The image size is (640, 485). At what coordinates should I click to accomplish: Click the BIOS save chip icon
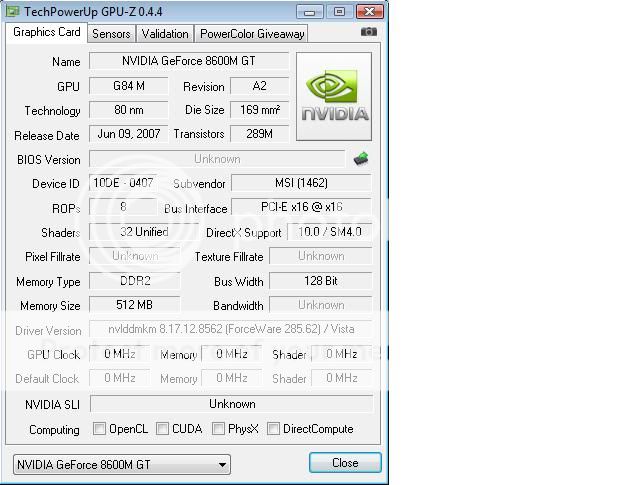coord(361,159)
